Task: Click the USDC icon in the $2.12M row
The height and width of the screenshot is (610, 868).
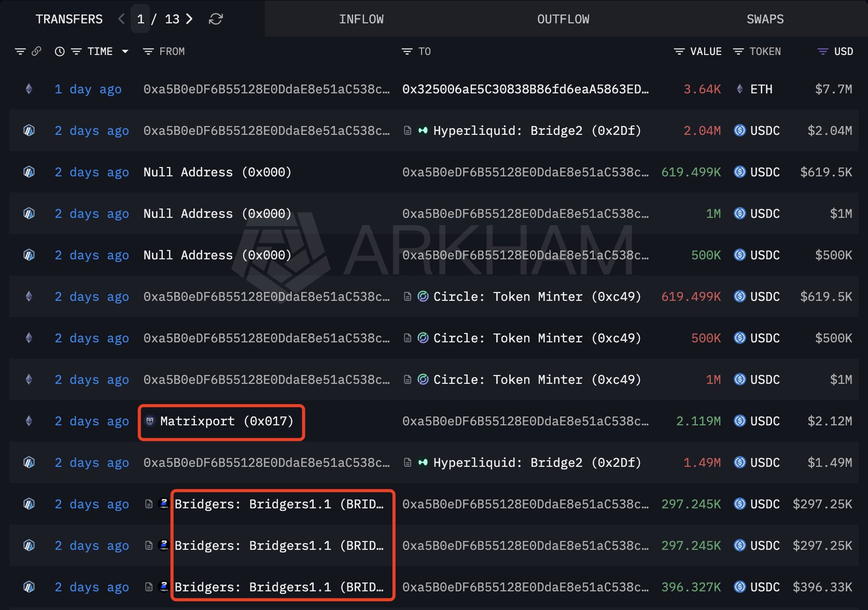Action: [740, 421]
